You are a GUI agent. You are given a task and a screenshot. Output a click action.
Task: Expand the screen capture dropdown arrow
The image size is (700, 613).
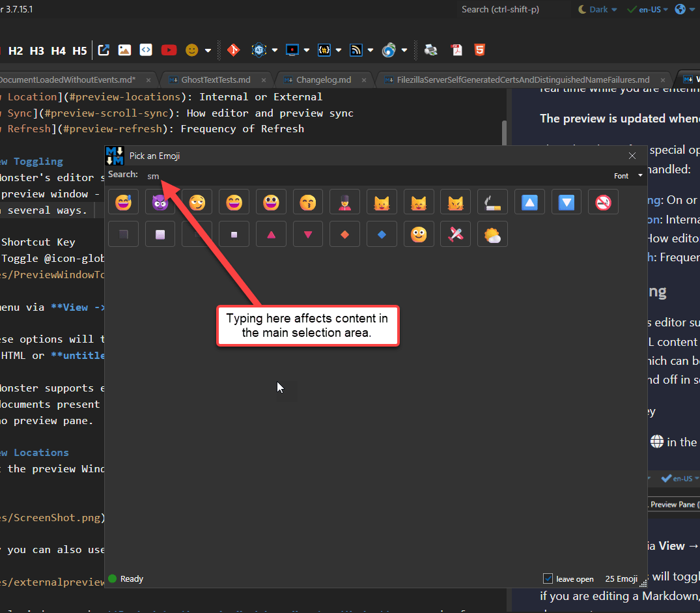pyautogui.click(x=307, y=50)
